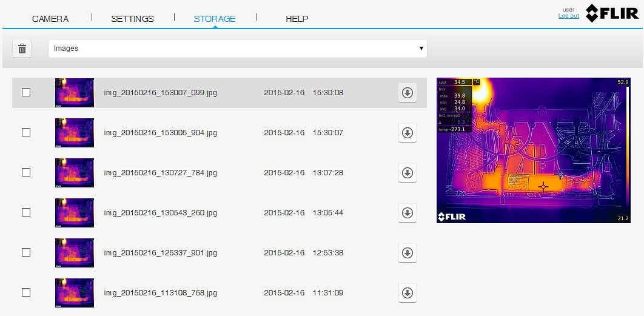
Task: Download img_20150216_130543_260.jpg
Action: 408,213
